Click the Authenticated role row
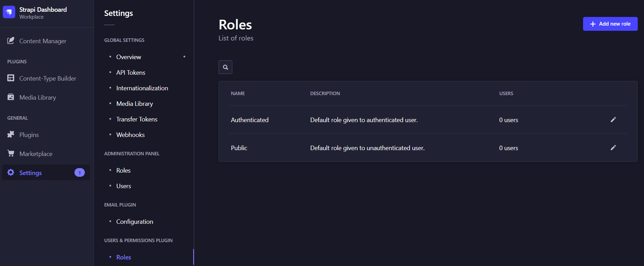The height and width of the screenshot is (266, 644). (x=250, y=120)
